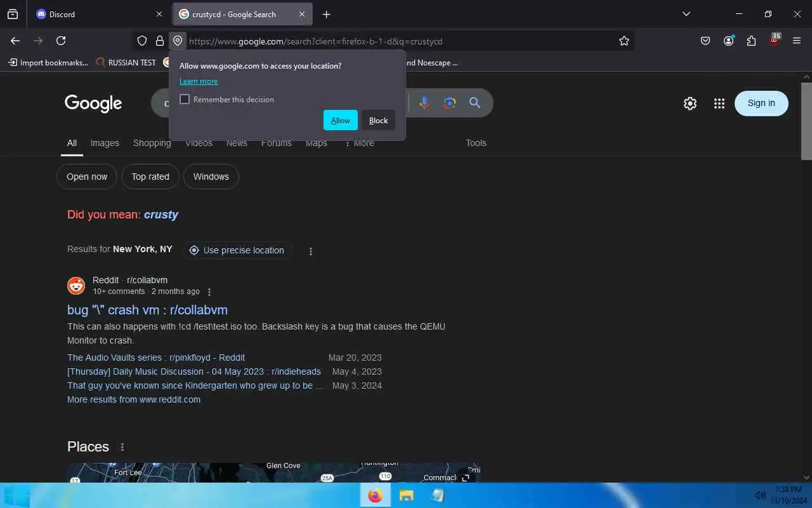Sign in to Google account

click(x=761, y=104)
